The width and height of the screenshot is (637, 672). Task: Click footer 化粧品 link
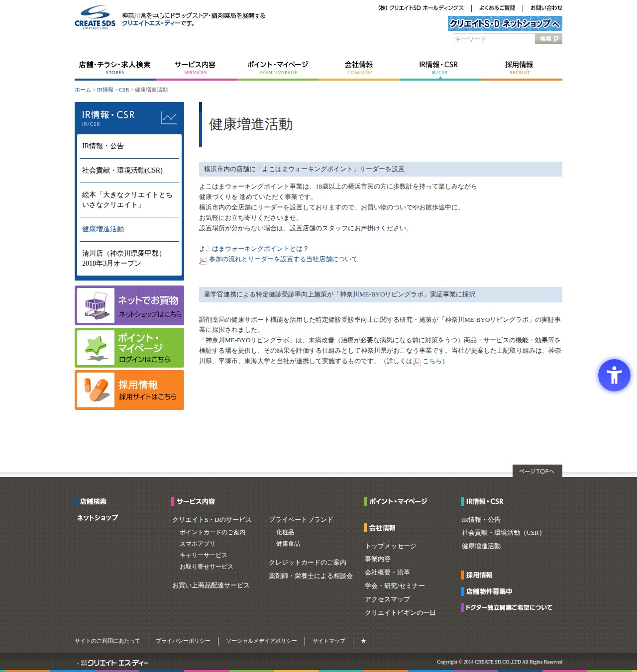(x=285, y=532)
